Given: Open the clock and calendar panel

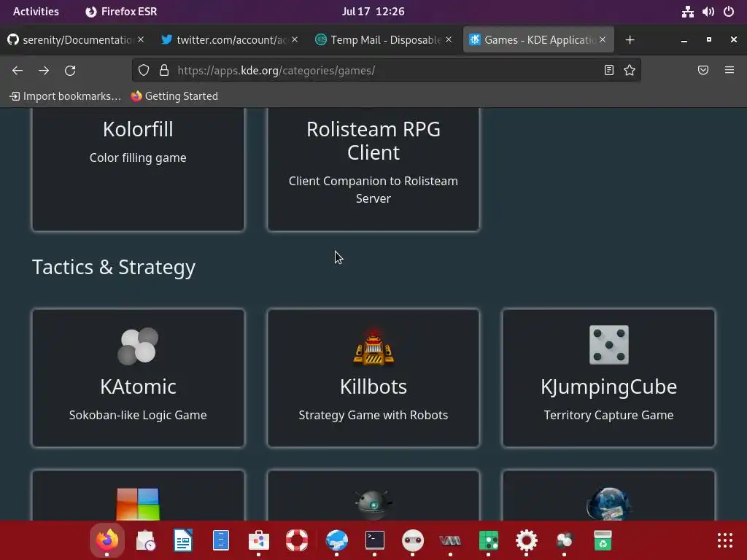Looking at the screenshot, I should pyautogui.click(x=373, y=12).
